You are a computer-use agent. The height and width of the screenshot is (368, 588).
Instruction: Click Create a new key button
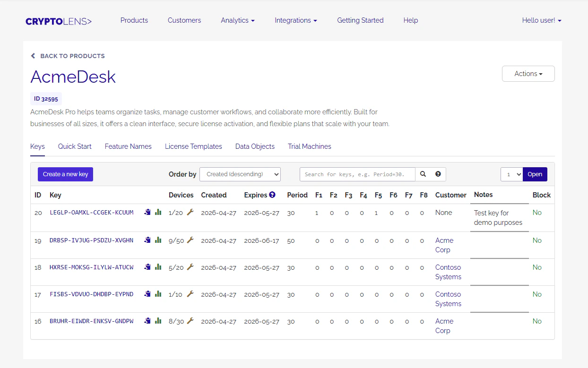tap(66, 174)
